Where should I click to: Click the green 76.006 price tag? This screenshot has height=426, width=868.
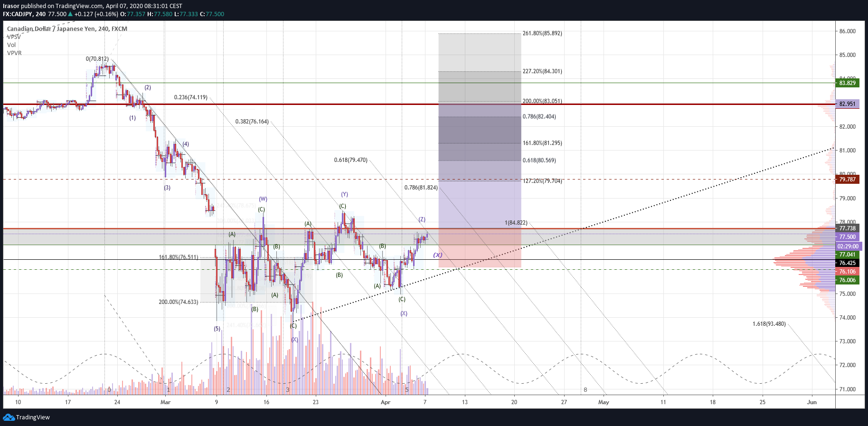[x=847, y=280]
